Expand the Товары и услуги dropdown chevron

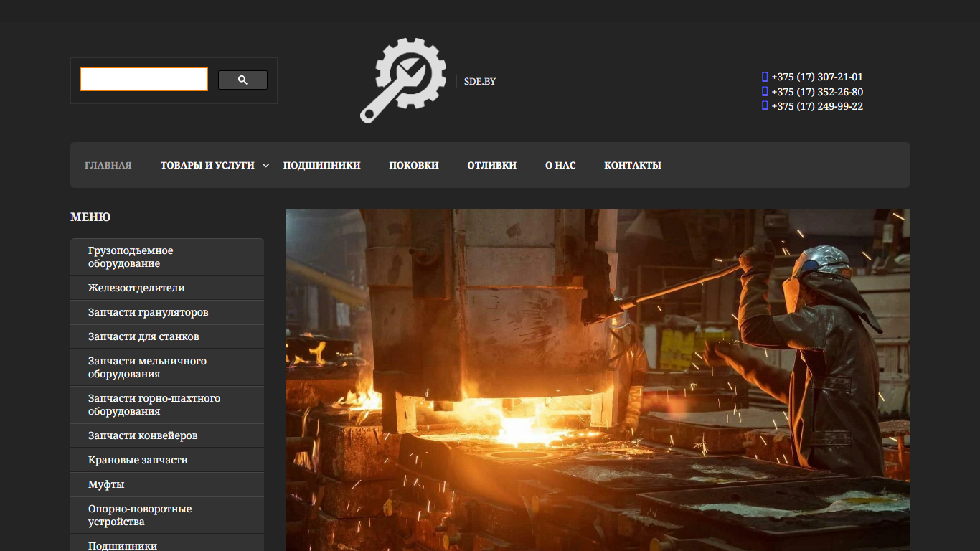tap(265, 166)
